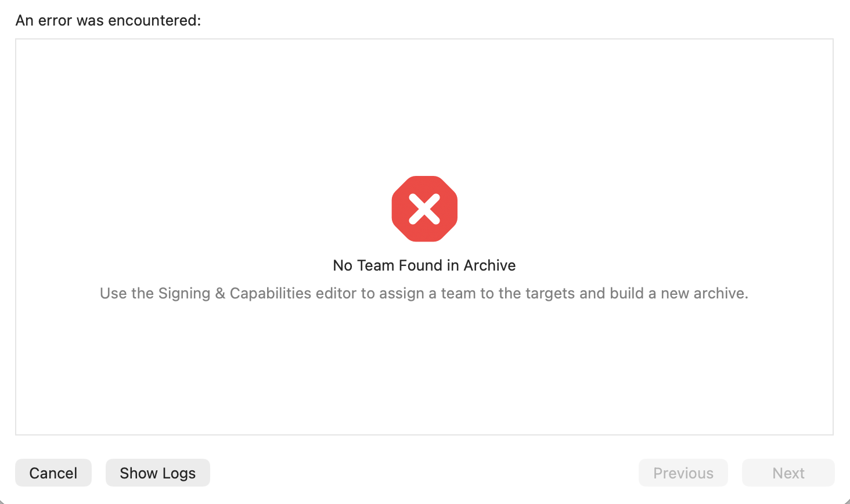Click the word "encountered:" in the top label
The height and width of the screenshot is (504, 850).
pyautogui.click(x=154, y=20)
